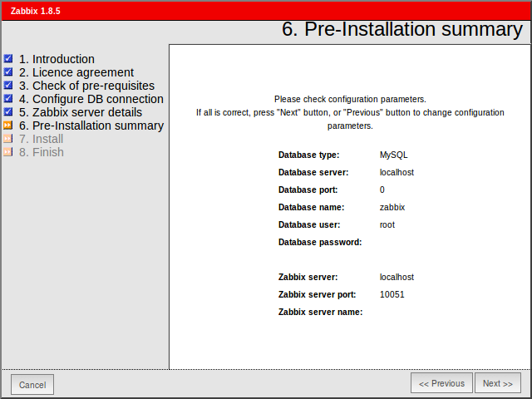This screenshot has width=532, height=399.
Task: Click the 'Database name:' label
Action: (311, 207)
